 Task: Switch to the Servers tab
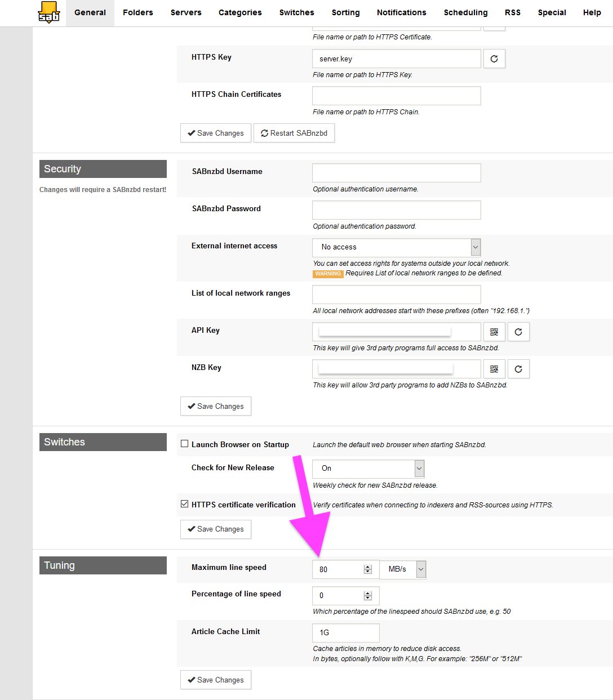[186, 12]
